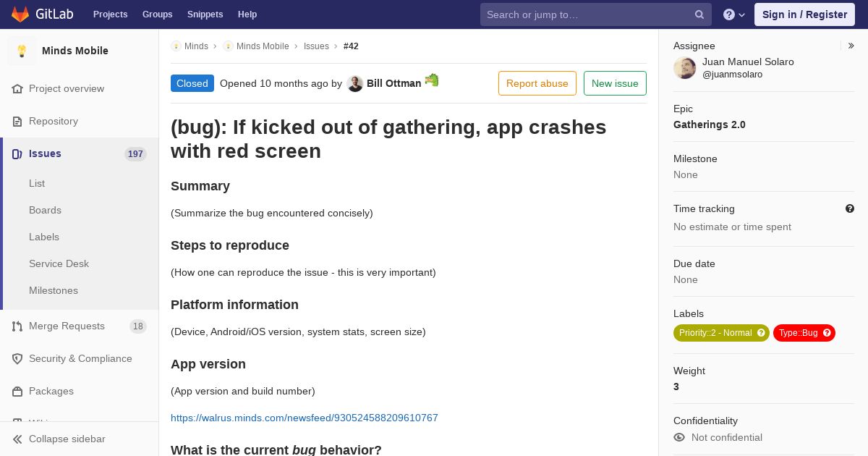The width and height of the screenshot is (868, 456).
Task: Open Labels under Issues
Action: [x=44, y=237]
